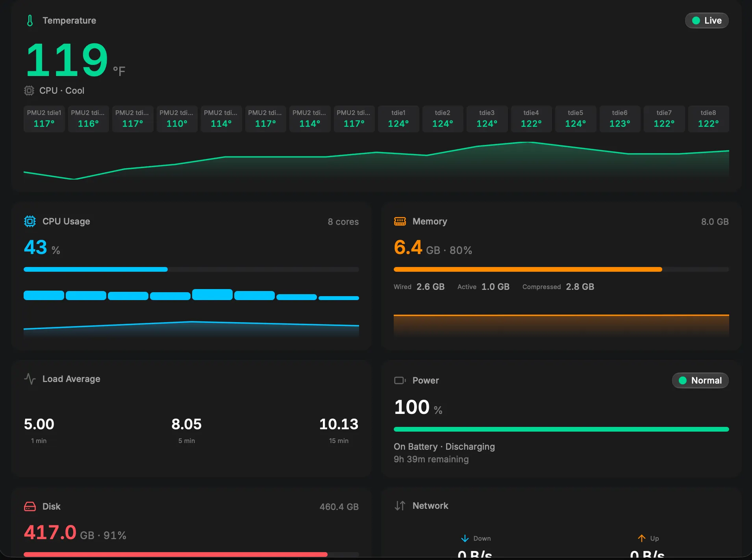This screenshot has width=752, height=560.
Task: Click the orange memory usage bar
Action: click(x=561, y=269)
